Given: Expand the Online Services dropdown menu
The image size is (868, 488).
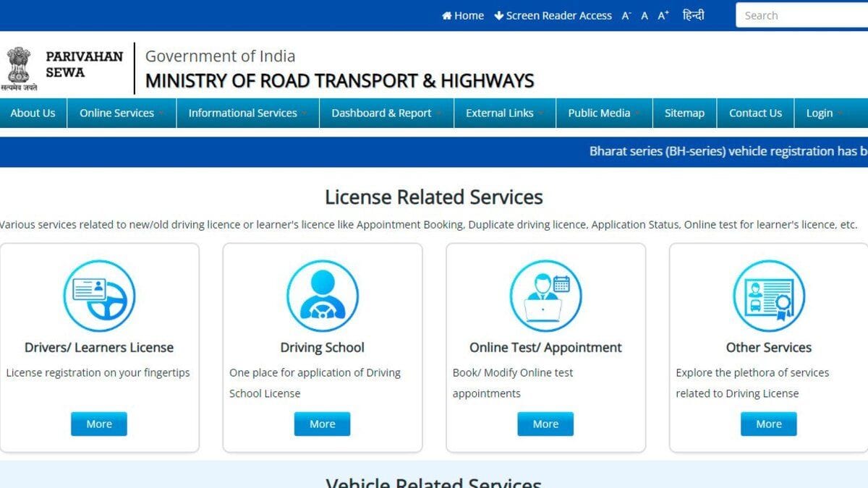Looking at the screenshot, I should pos(122,114).
